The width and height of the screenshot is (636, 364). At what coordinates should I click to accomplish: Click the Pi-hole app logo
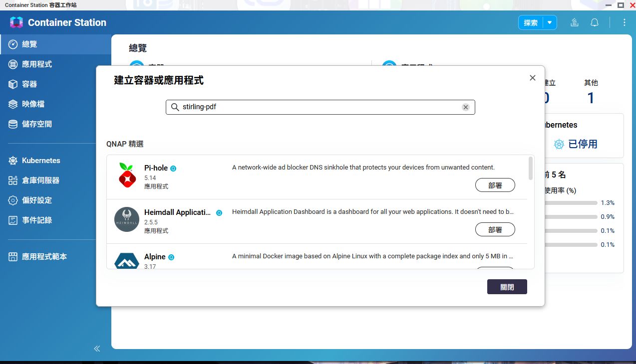point(127,175)
